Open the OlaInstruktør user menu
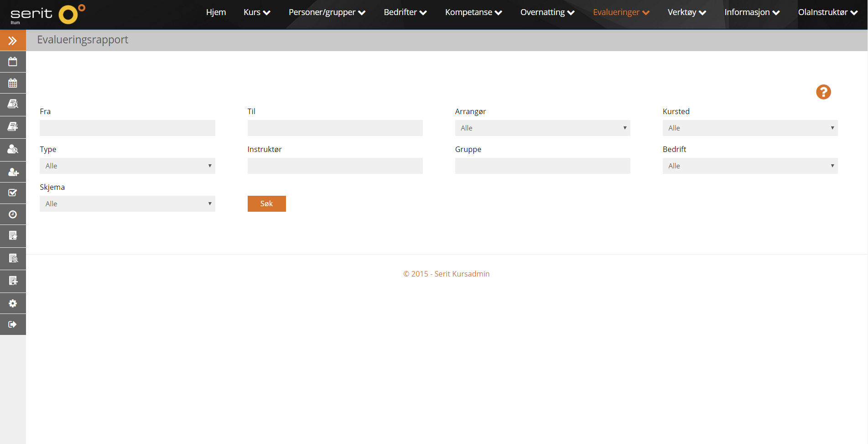 (828, 12)
